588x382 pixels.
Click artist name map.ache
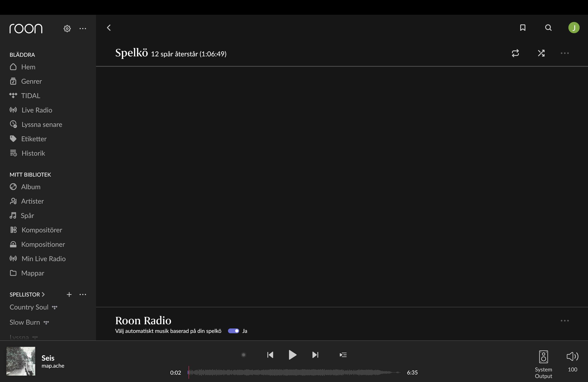pyautogui.click(x=53, y=366)
